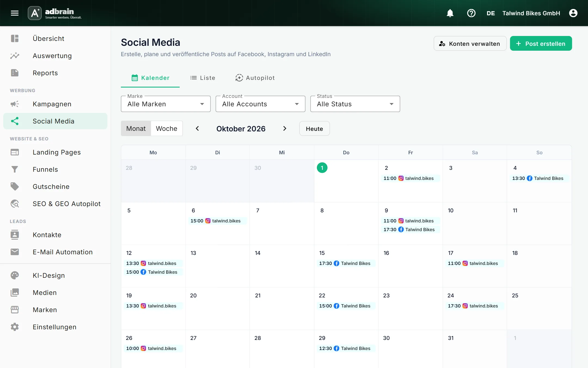Open the user account avatar icon

[x=573, y=13]
